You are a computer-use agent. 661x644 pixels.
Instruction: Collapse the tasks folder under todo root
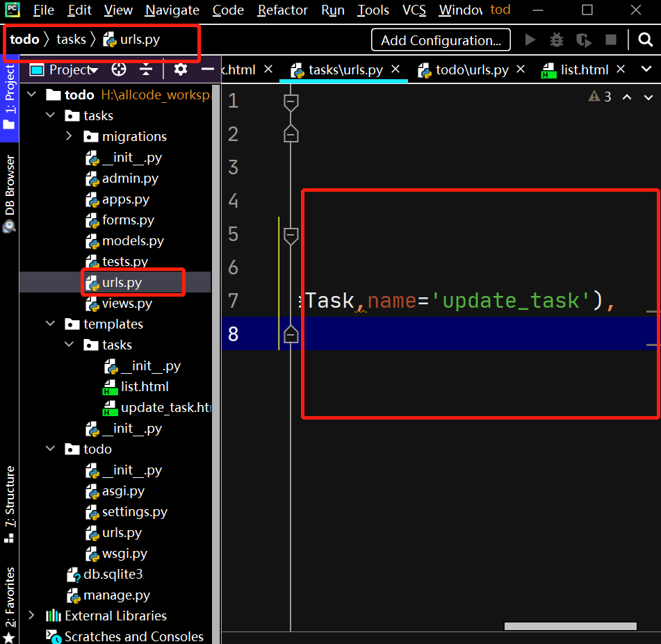(x=50, y=115)
